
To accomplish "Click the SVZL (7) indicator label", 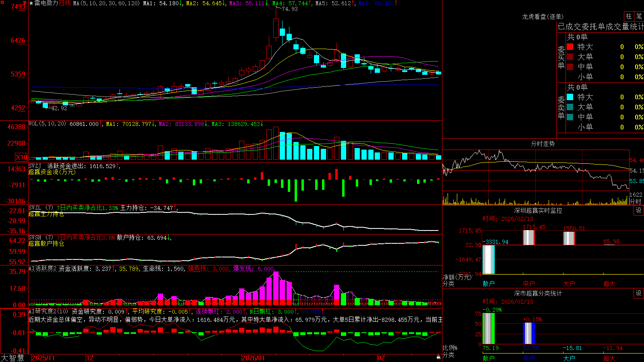I will click(41, 208).
